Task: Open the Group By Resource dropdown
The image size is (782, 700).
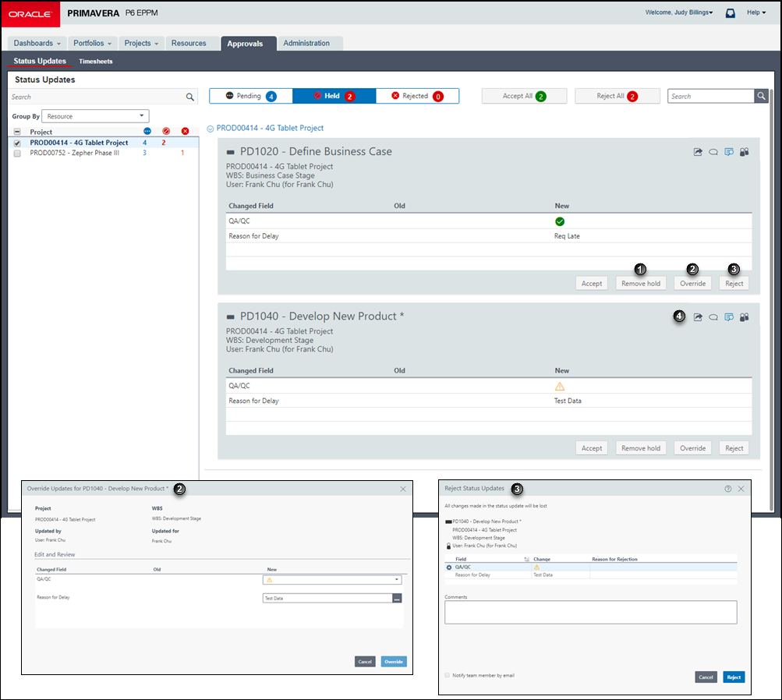Action: coord(95,116)
